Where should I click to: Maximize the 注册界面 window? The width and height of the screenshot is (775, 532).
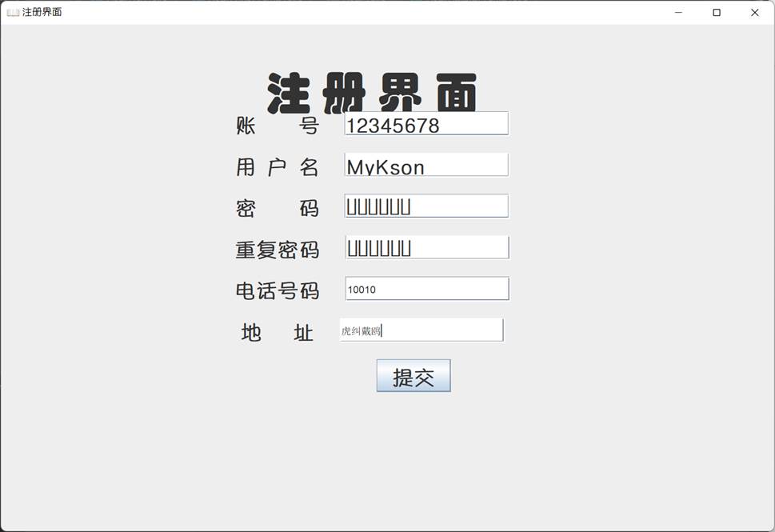717,12
